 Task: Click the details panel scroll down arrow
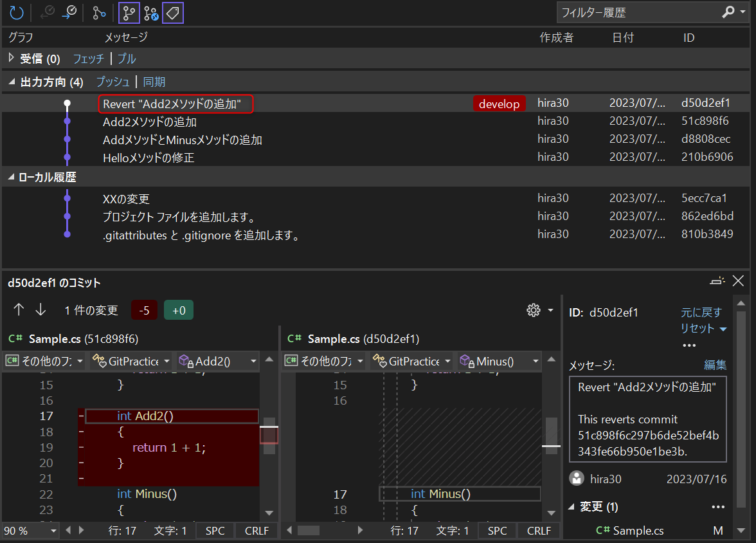point(741,530)
